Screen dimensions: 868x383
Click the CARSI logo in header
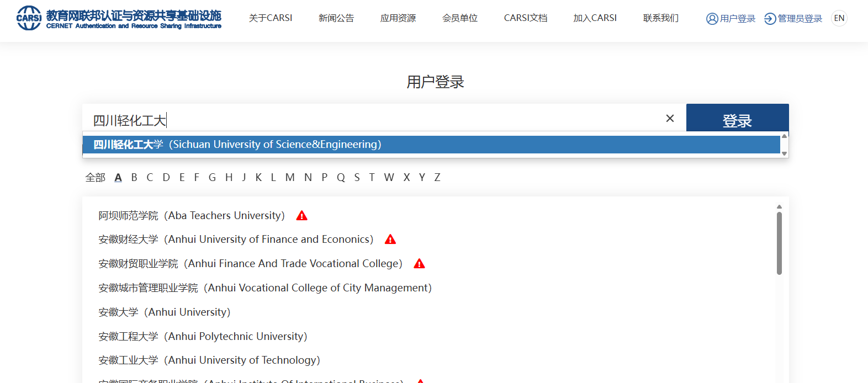119,18
